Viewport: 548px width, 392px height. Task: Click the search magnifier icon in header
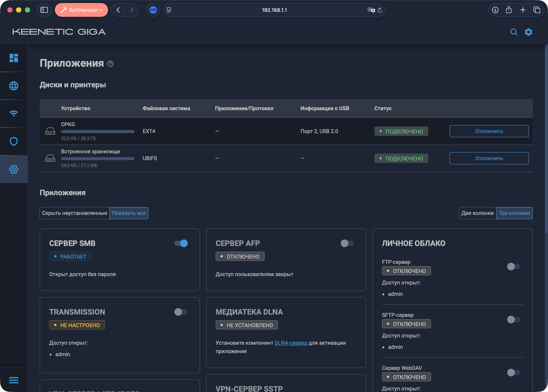point(514,32)
